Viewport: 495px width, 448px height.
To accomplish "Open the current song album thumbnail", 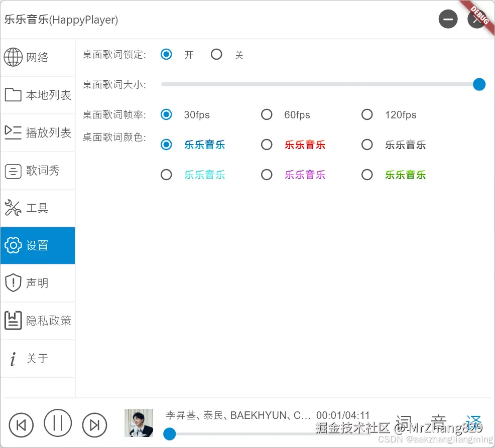I will (139, 423).
